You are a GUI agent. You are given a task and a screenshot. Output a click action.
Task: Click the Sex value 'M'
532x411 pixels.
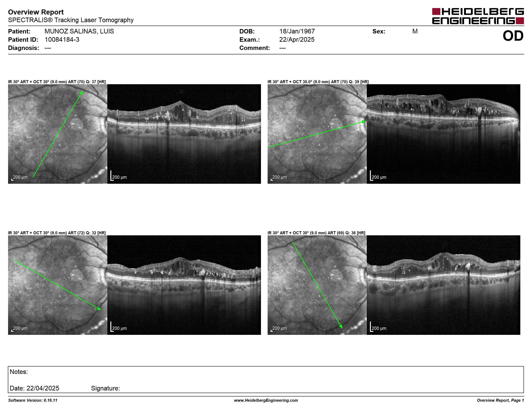415,31
